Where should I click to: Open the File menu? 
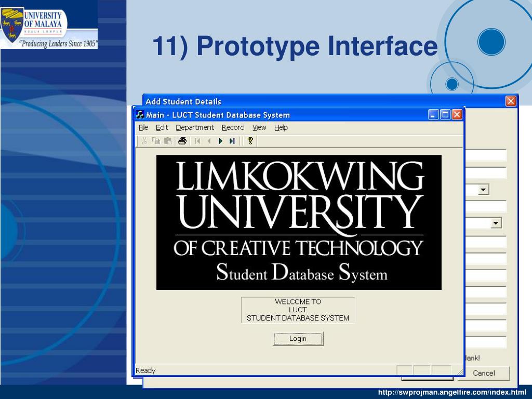tap(143, 128)
